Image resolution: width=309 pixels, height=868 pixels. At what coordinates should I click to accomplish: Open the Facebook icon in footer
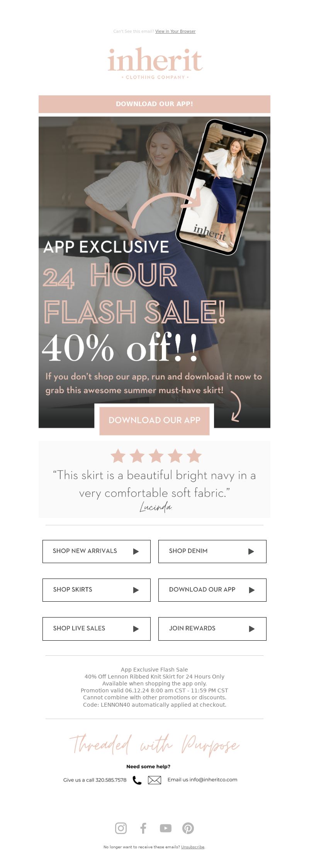[143, 828]
